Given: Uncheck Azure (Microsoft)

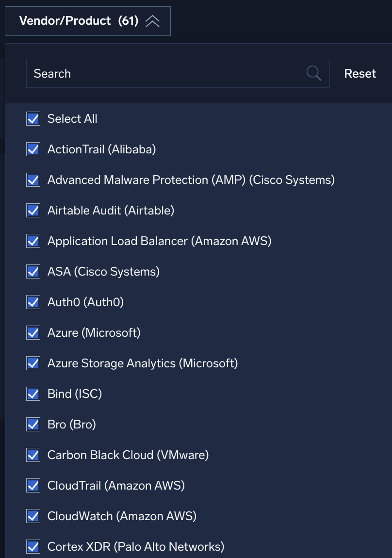Looking at the screenshot, I should pyautogui.click(x=33, y=332).
